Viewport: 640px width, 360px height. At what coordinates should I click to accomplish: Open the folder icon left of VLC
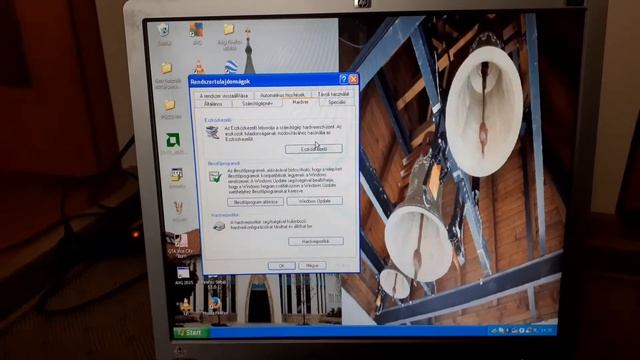click(x=166, y=68)
